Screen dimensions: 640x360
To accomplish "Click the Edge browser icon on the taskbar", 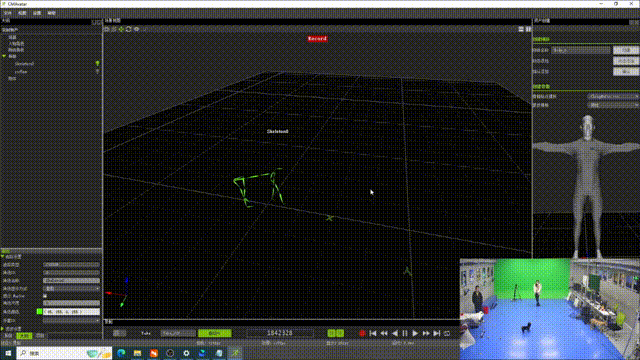I will tap(121, 353).
